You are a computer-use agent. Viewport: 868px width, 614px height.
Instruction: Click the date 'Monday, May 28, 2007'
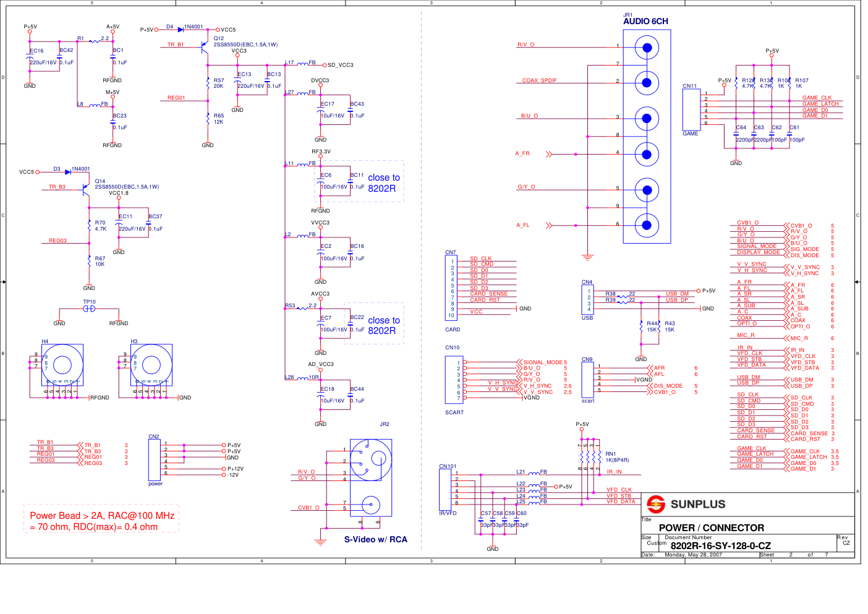[x=693, y=555]
